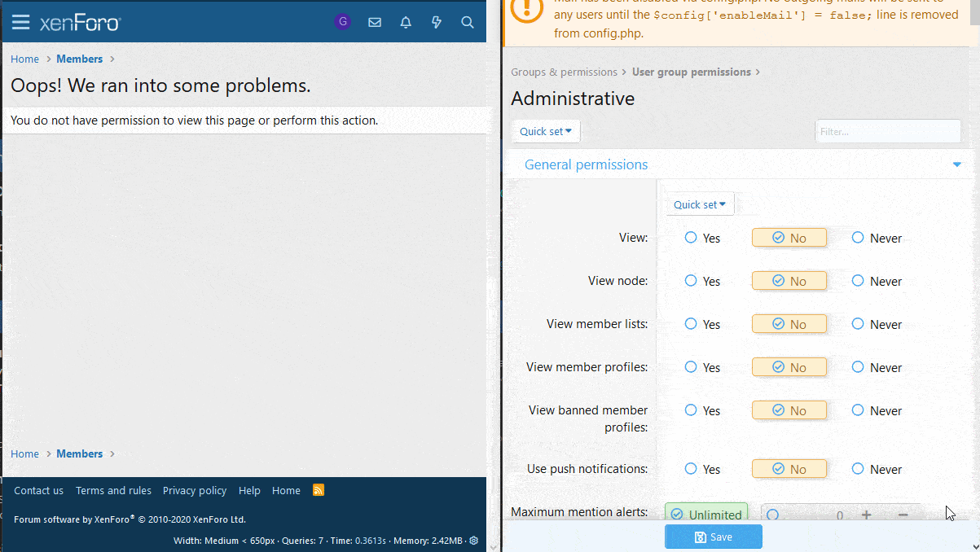Open the Privacy policy footer link
Viewport: 980px width, 552px height.
point(195,490)
